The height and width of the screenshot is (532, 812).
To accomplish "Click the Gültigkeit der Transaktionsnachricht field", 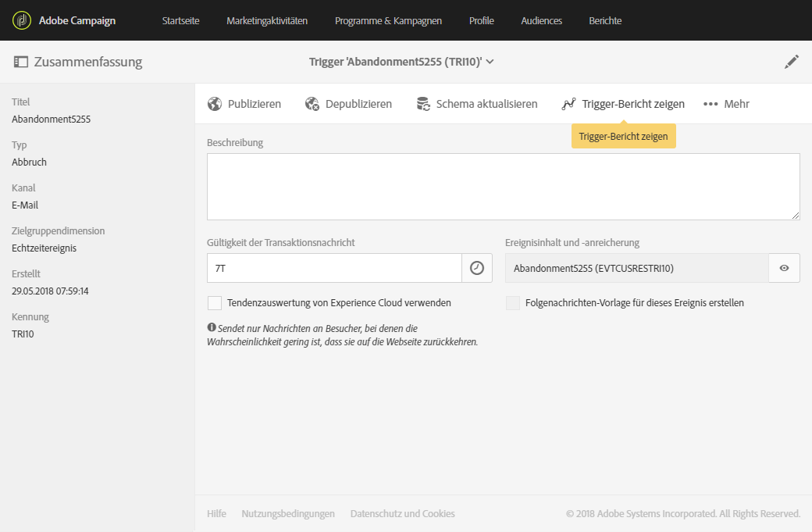I will (334, 268).
